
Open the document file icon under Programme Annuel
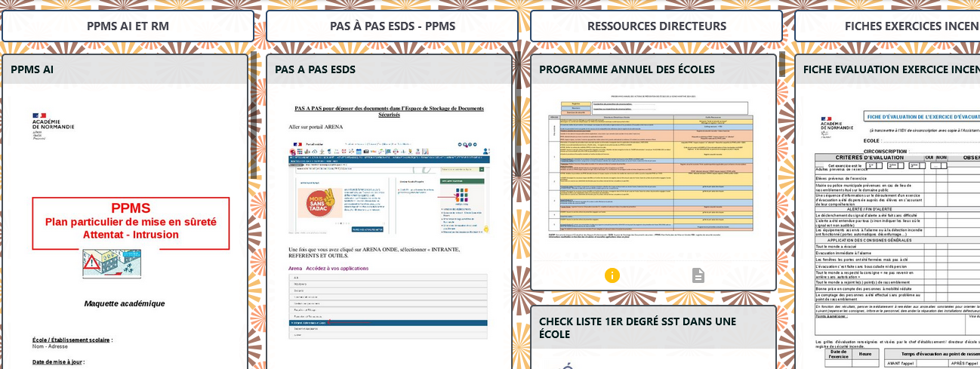click(x=698, y=275)
